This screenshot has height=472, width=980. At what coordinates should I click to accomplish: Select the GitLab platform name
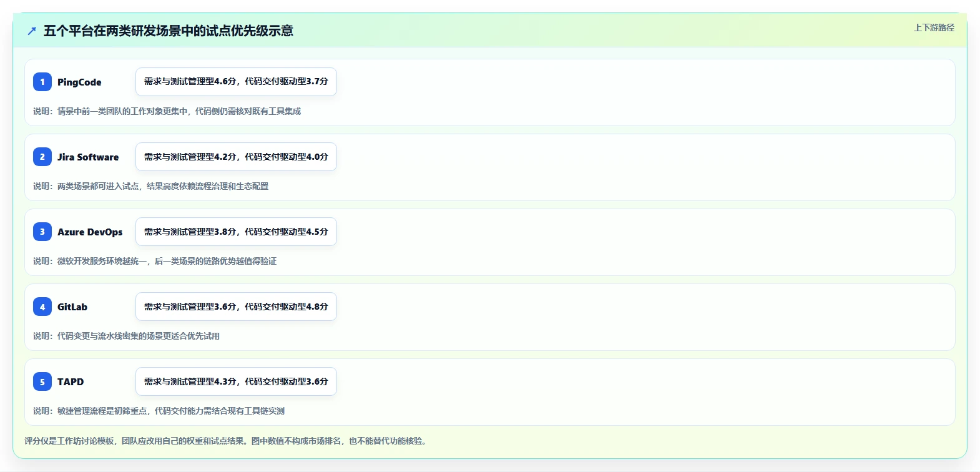tap(72, 307)
